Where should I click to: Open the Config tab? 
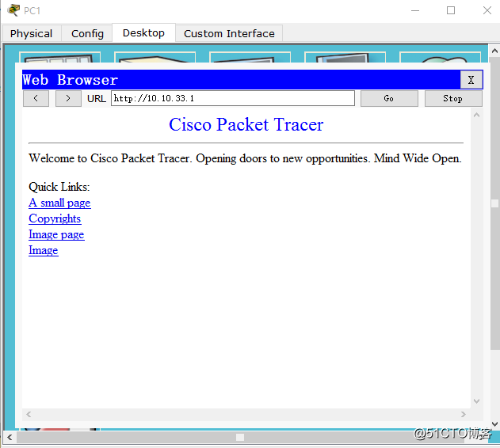pyautogui.click(x=87, y=33)
